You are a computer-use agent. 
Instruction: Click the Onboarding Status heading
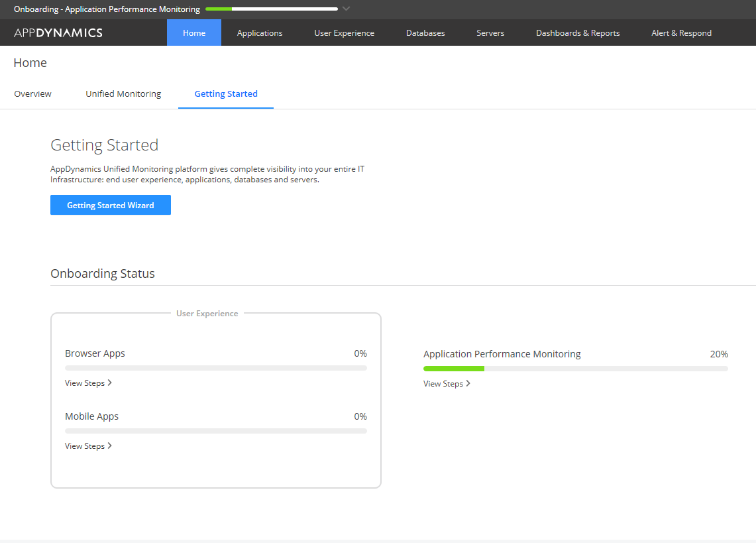pos(103,273)
